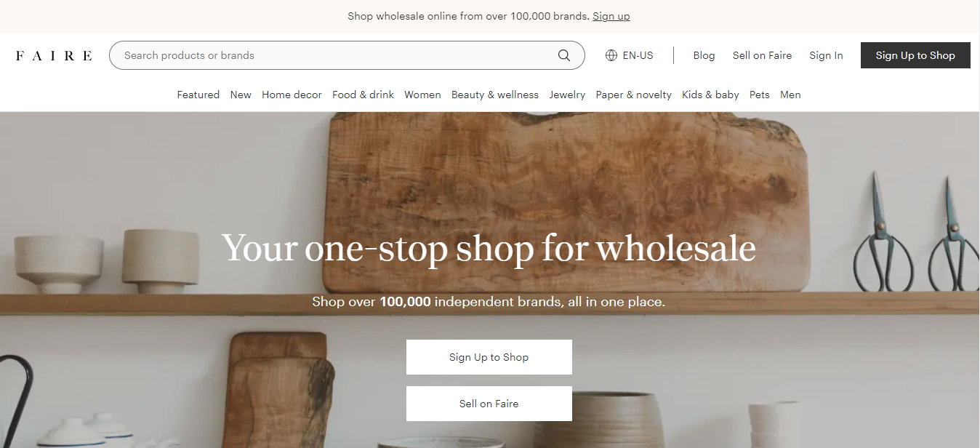Image resolution: width=980 pixels, height=448 pixels.
Task: Open the New category menu
Action: (x=241, y=95)
